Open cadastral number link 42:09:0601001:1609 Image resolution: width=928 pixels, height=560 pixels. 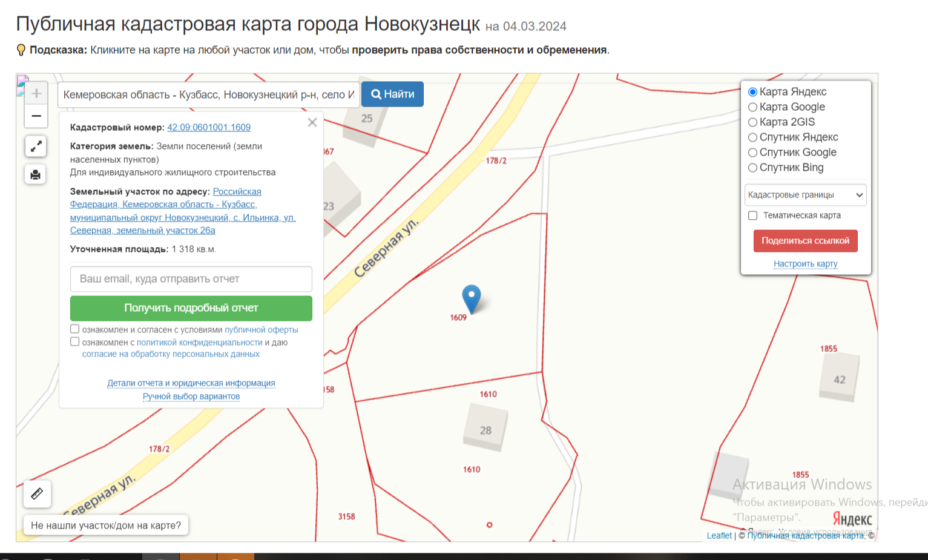click(x=209, y=127)
